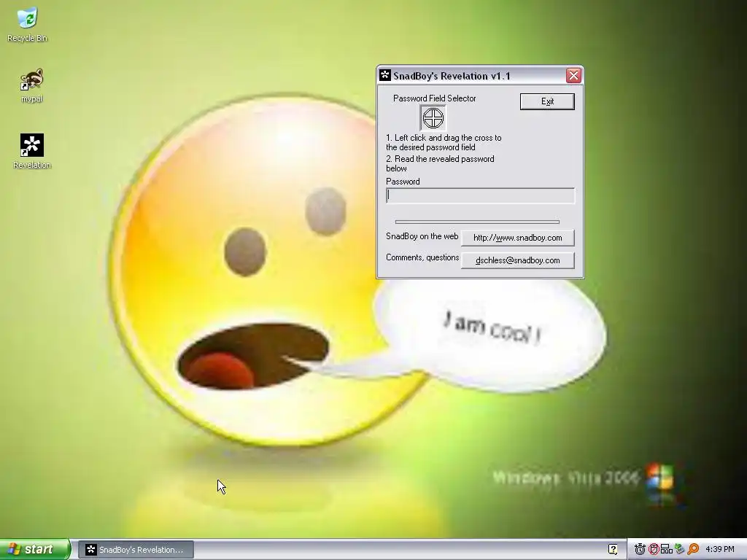Click the 'Password Field Selector' label
This screenshot has height=560, width=747.
pyautogui.click(x=435, y=98)
